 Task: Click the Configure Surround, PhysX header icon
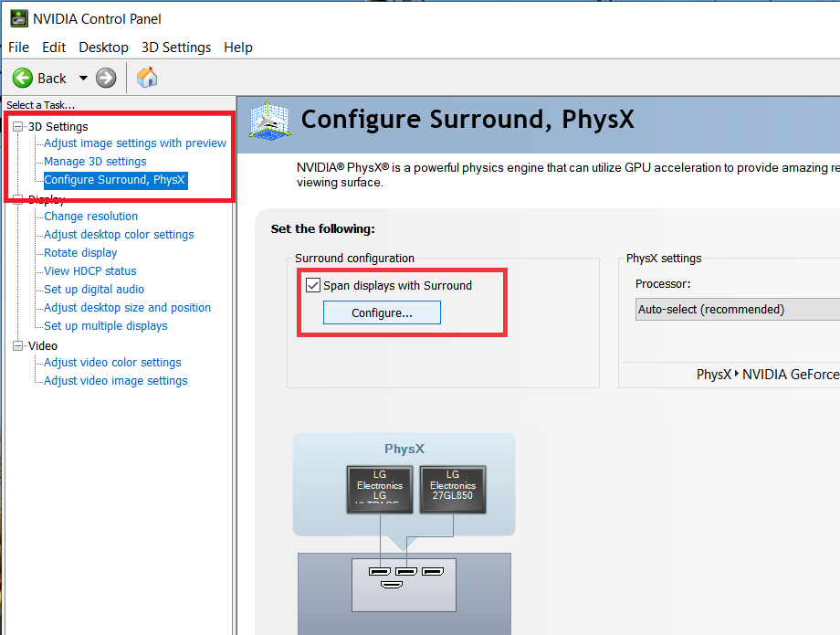(270, 122)
